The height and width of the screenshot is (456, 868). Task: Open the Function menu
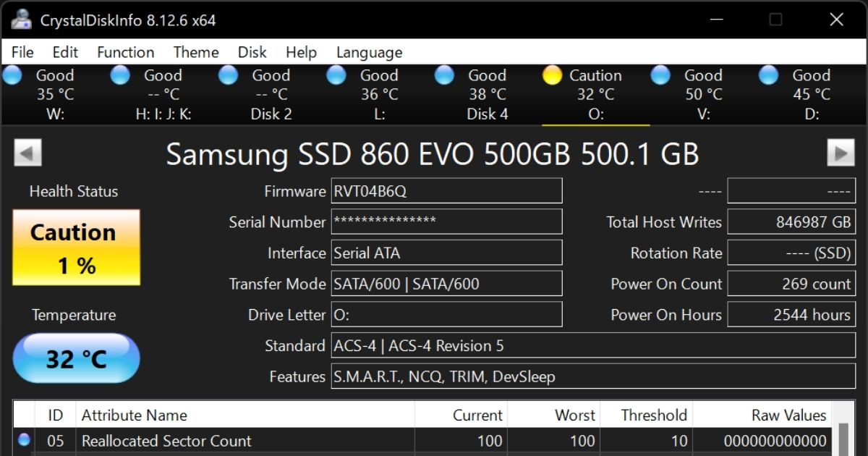(126, 52)
